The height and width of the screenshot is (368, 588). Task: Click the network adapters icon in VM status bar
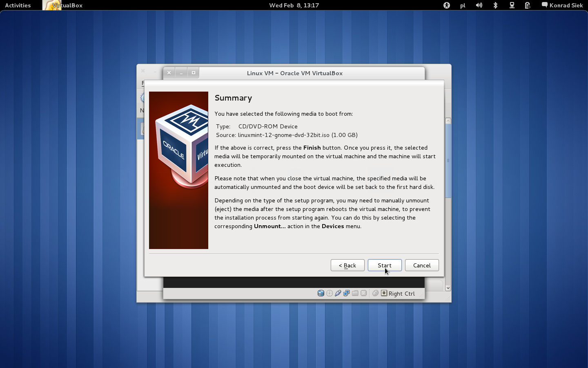pos(347,293)
